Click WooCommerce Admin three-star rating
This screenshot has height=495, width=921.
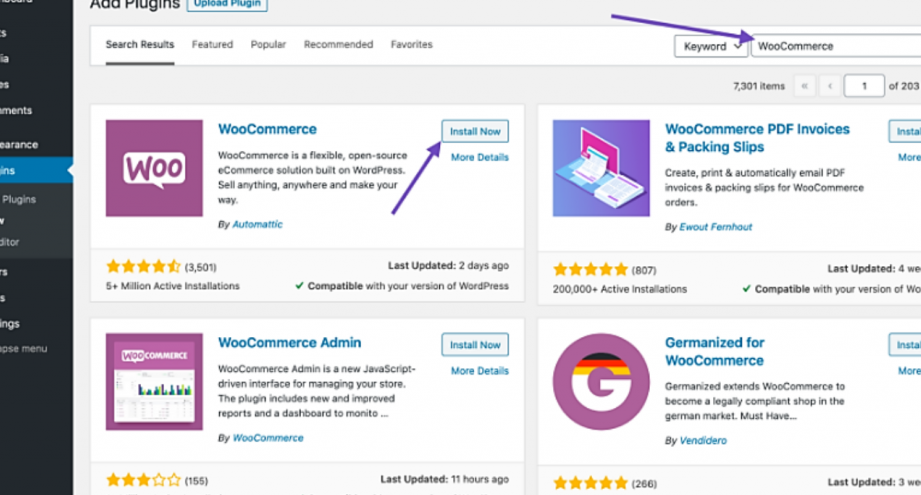click(143, 481)
